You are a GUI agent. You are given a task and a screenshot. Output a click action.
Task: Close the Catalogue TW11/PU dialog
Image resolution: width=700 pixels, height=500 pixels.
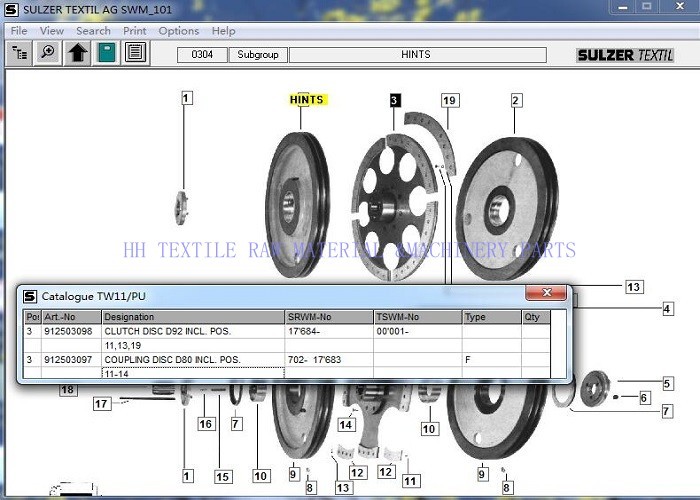coord(546,293)
